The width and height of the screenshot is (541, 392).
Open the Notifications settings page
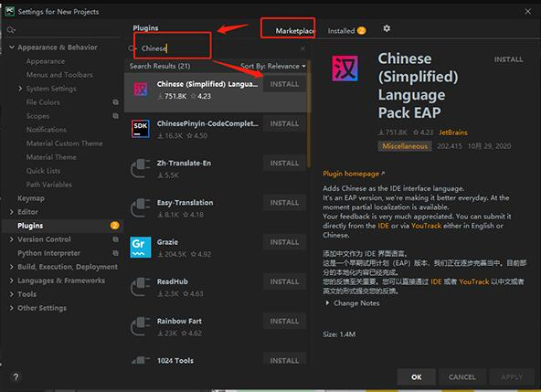tap(47, 130)
